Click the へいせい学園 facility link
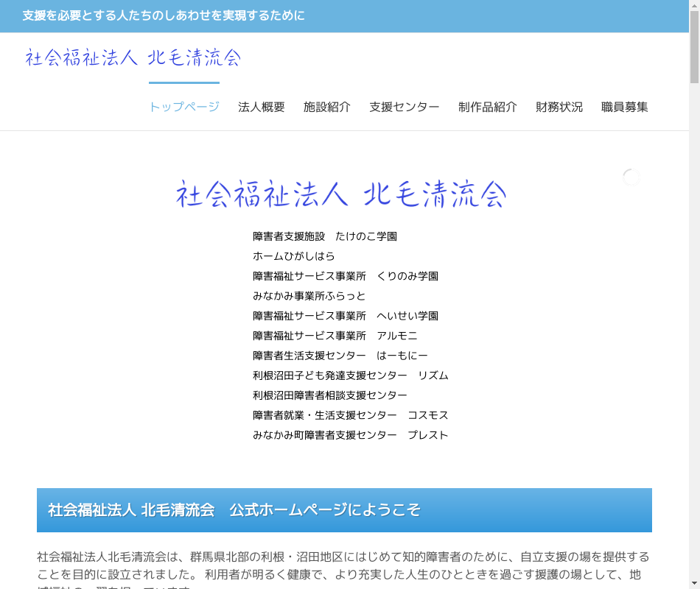 tap(346, 316)
